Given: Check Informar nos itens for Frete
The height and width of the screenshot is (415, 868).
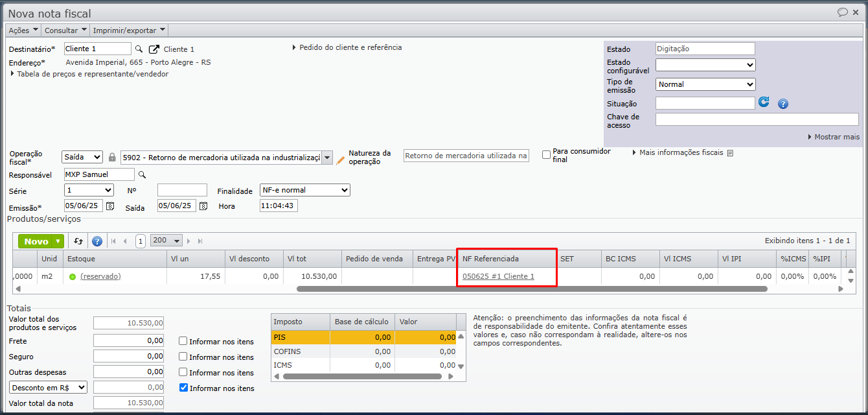Looking at the screenshot, I should (x=183, y=341).
